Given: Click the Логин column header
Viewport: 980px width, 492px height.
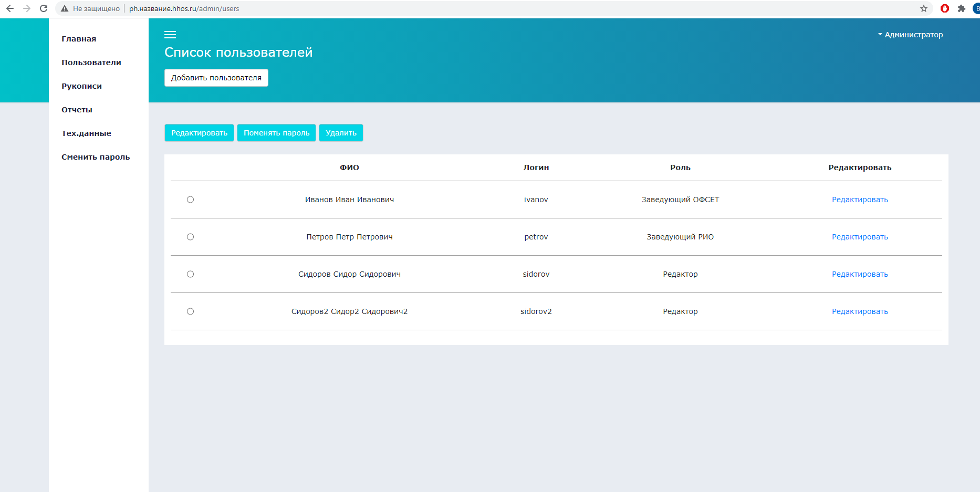Looking at the screenshot, I should (x=536, y=168).
